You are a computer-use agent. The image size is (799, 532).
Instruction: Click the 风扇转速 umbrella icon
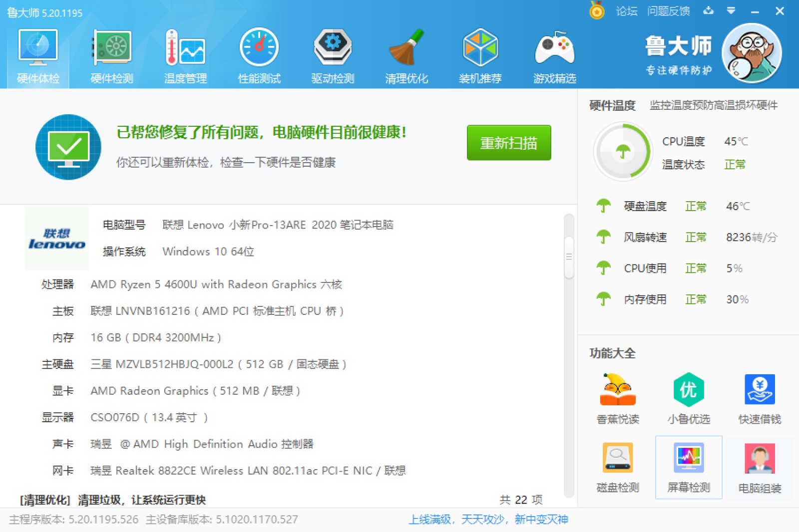[604, 237]
